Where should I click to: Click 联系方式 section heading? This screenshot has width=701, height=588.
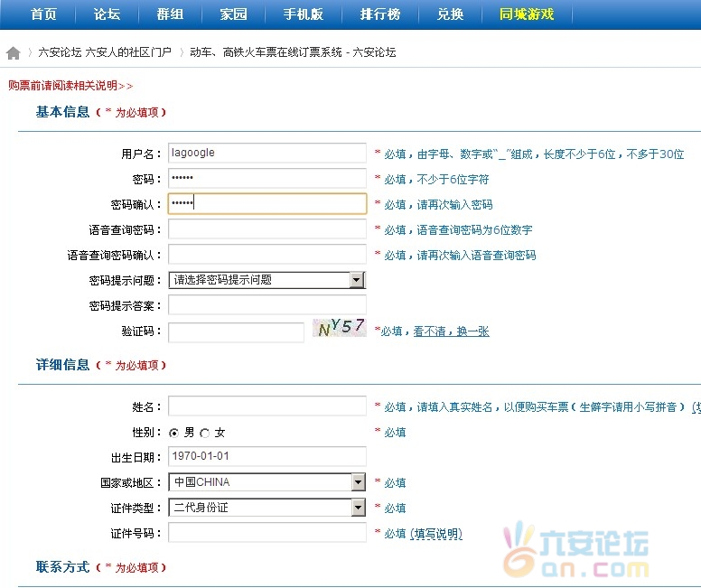click(x=62, y=567)
